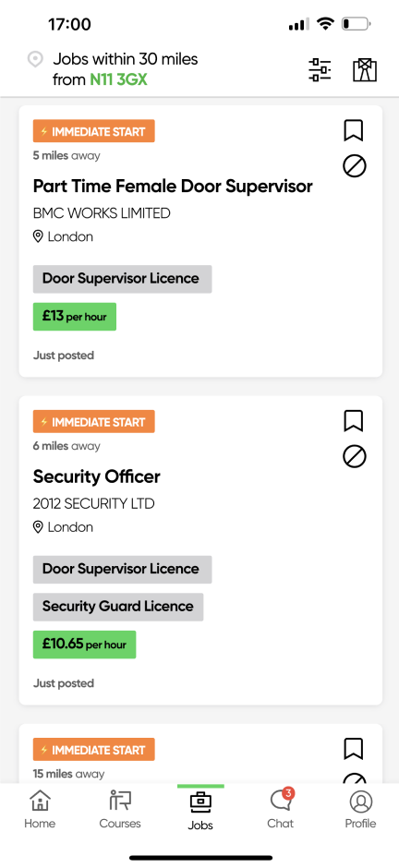Select the Jobs tab
399x868 pixels.
200,810
